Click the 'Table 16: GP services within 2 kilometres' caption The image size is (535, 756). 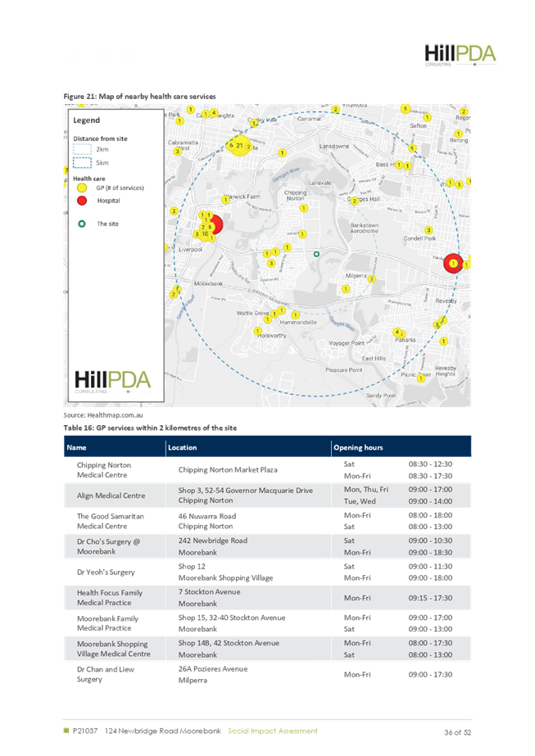(150, 428)
